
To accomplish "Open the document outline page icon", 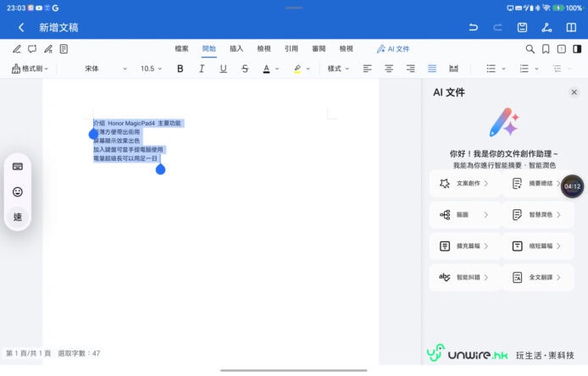I will click(64, 49).
